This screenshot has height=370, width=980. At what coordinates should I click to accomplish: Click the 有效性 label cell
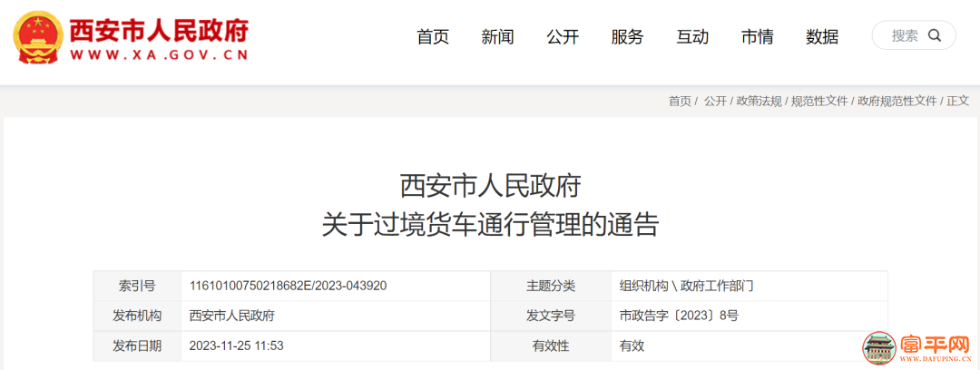(x=551, y=346)
